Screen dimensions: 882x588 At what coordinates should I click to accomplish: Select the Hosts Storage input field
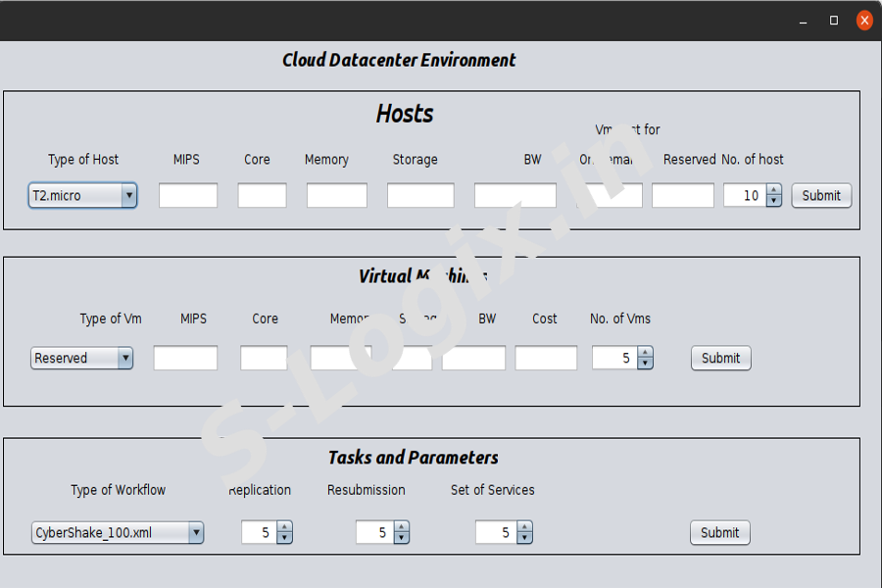coord(420,195)
